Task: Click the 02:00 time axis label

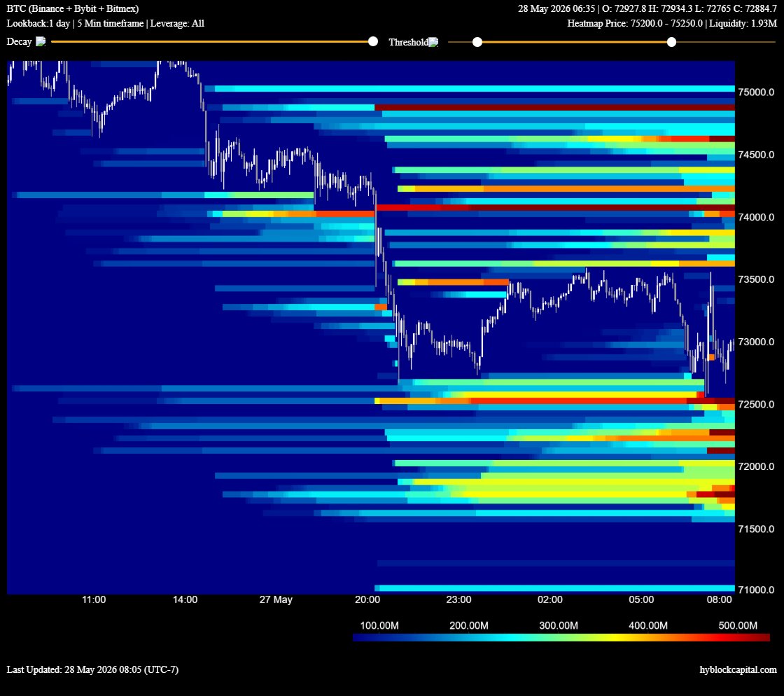Action: tap(550, 599)
